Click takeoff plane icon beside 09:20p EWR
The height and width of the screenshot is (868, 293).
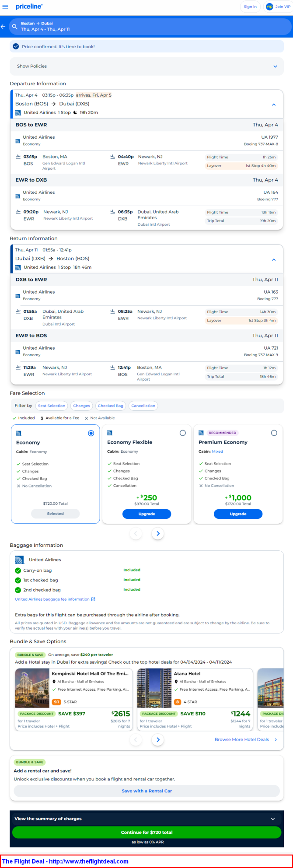[x=18, y=212]
